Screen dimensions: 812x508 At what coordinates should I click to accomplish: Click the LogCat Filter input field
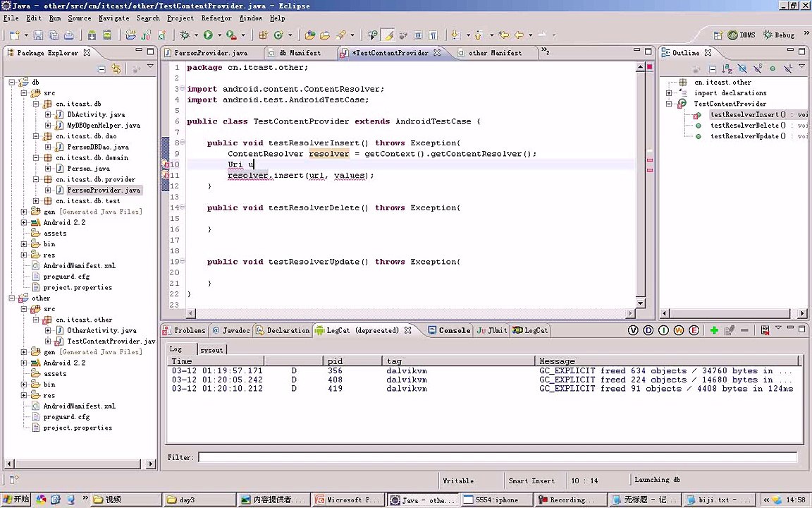point(497,457)
